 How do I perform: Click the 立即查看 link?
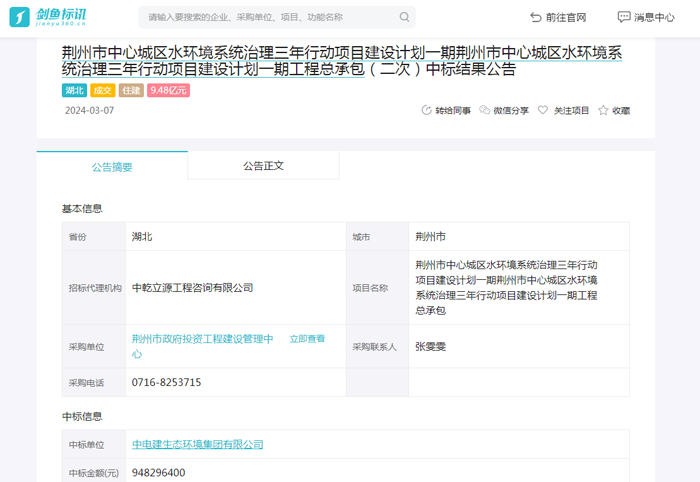[307, 339]
